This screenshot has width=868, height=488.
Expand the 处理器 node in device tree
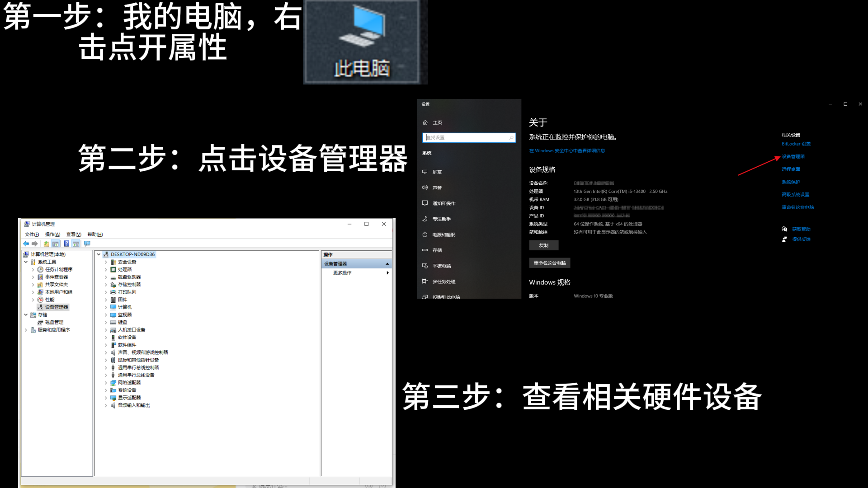[106, 270]
